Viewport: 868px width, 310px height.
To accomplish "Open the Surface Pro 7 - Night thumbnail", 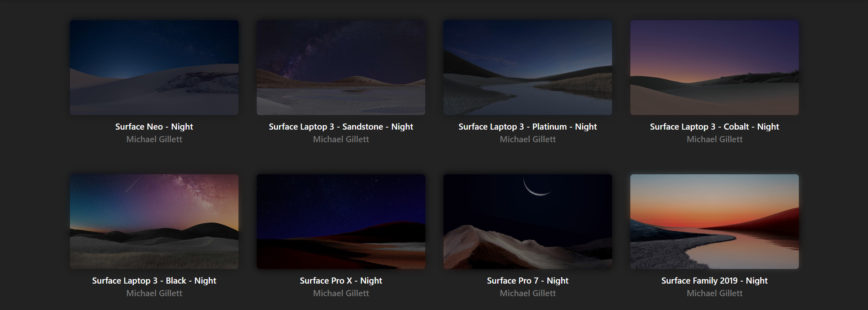I will click(528, 221).
